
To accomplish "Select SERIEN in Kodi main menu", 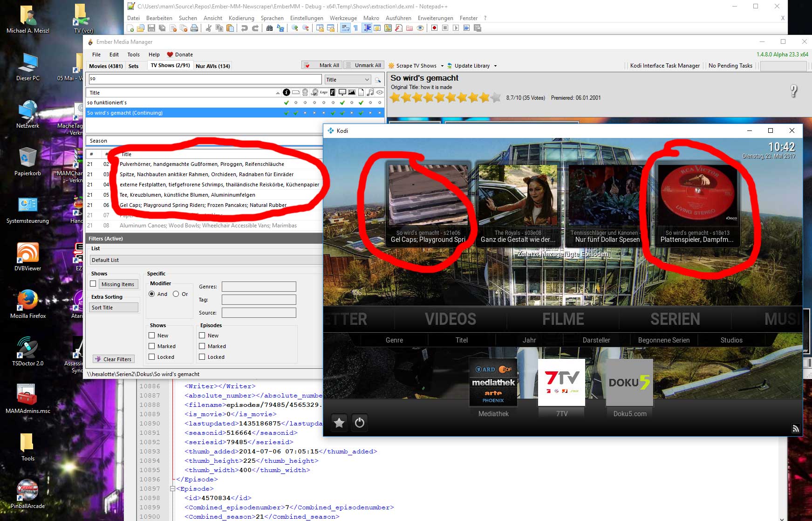I will pyautogui.click(x=675, y=319).
